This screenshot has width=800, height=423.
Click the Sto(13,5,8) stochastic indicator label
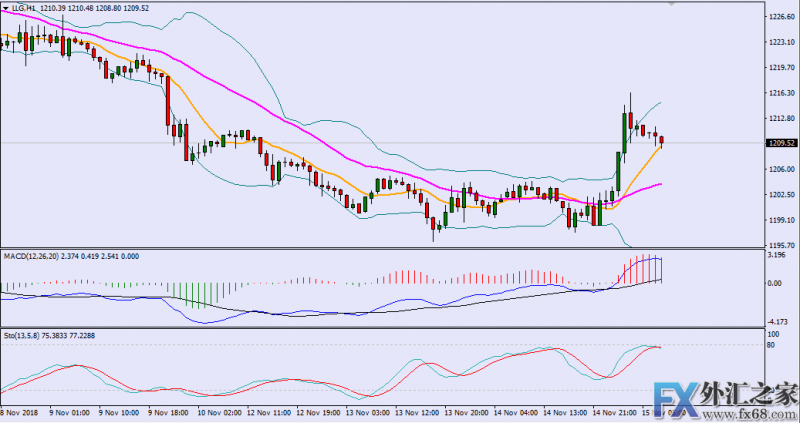(x=25, y=336)
